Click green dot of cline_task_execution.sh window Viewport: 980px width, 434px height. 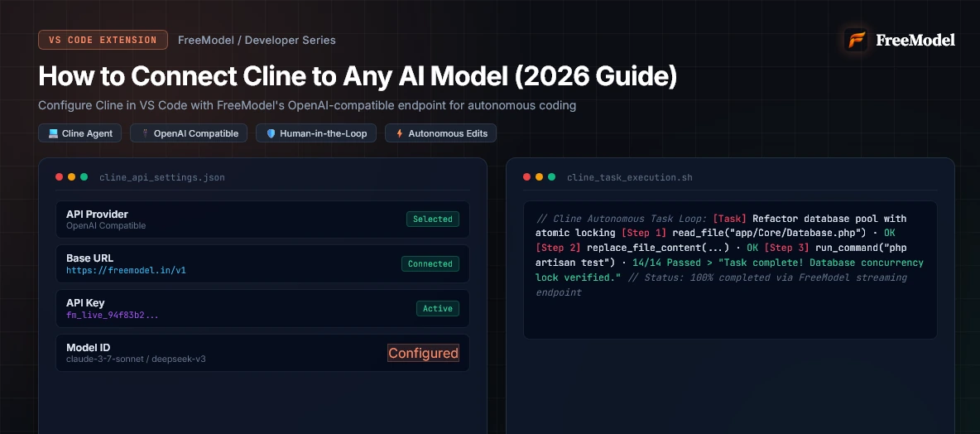coord(551,177)
